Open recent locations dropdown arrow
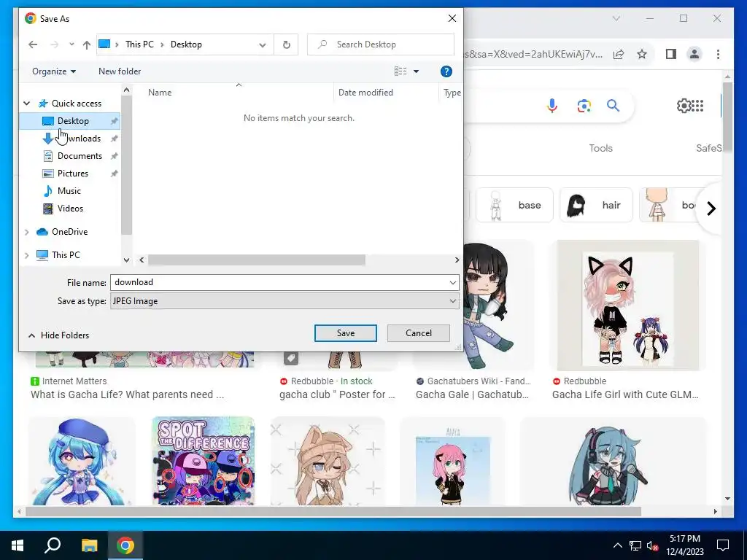 coord(71,44)
